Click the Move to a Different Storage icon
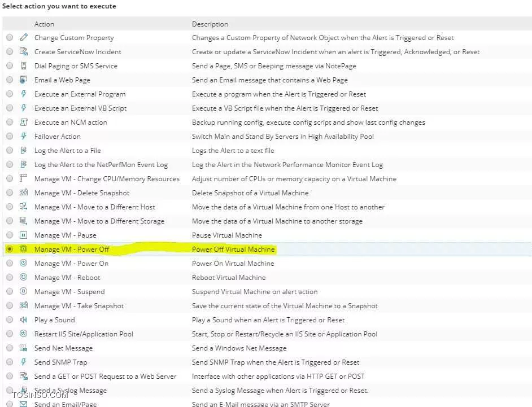 (x=23, y=221)
